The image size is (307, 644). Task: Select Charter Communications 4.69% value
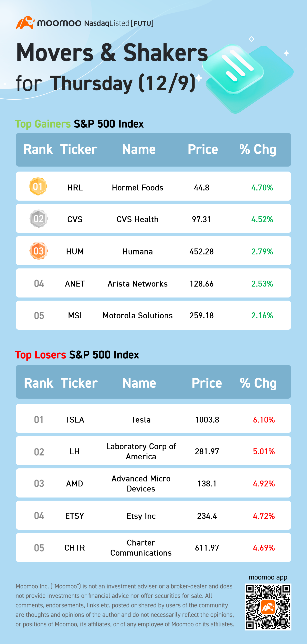(x=264, y=548)
